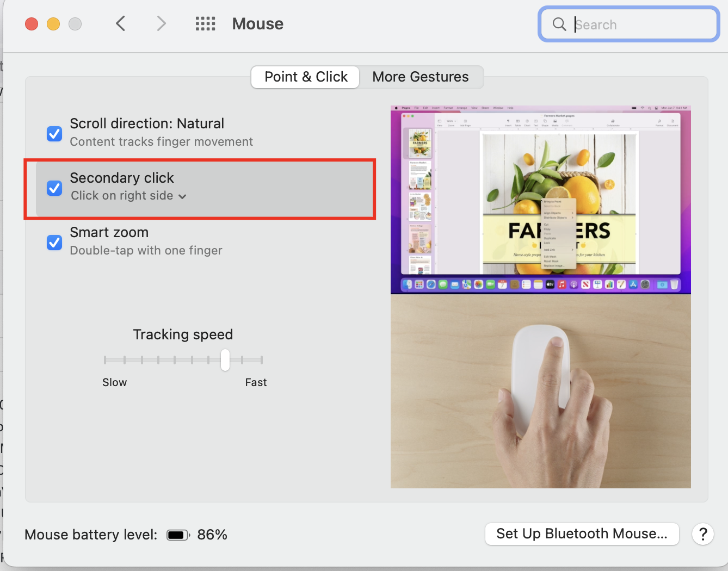Screen dimensions: 728x571
Task: Click the magnifying glass search icon
Action: point(559,24)
